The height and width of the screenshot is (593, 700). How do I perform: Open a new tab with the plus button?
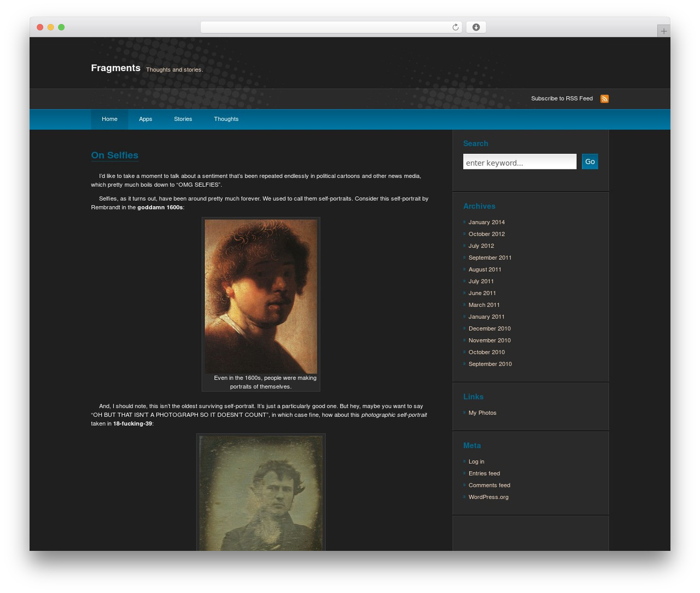click(663, 31)
